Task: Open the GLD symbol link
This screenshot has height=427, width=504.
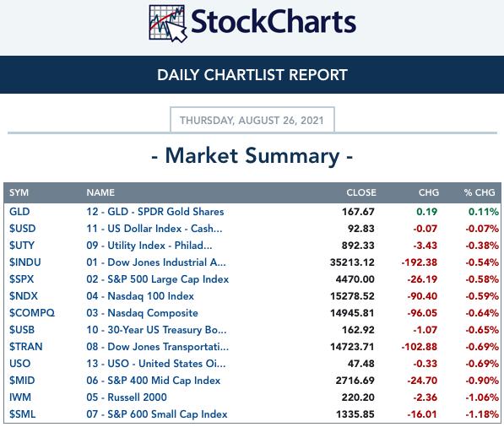Action: [19, 212]
